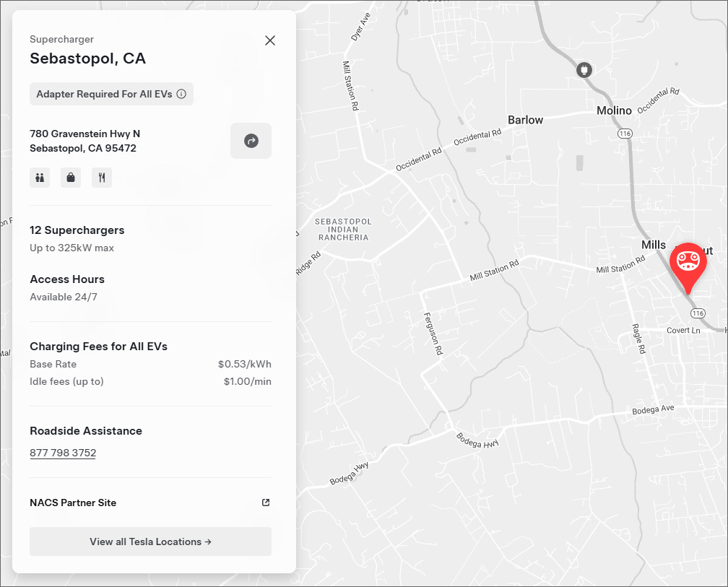Close the Sebastopol Supercharger panel

270,40
